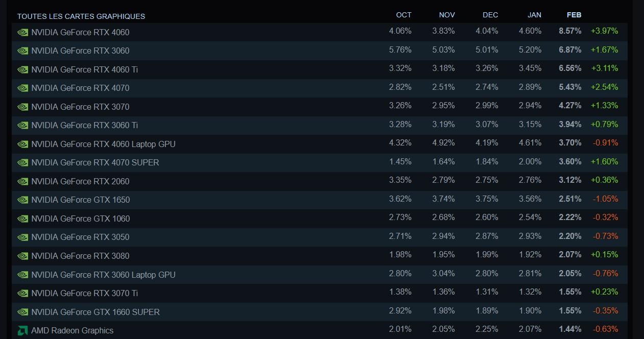The width and height of the screenshot is (644, 339).
Task: Click the NVIDIA icon next to RTX 3060
Action: [22, 51]
